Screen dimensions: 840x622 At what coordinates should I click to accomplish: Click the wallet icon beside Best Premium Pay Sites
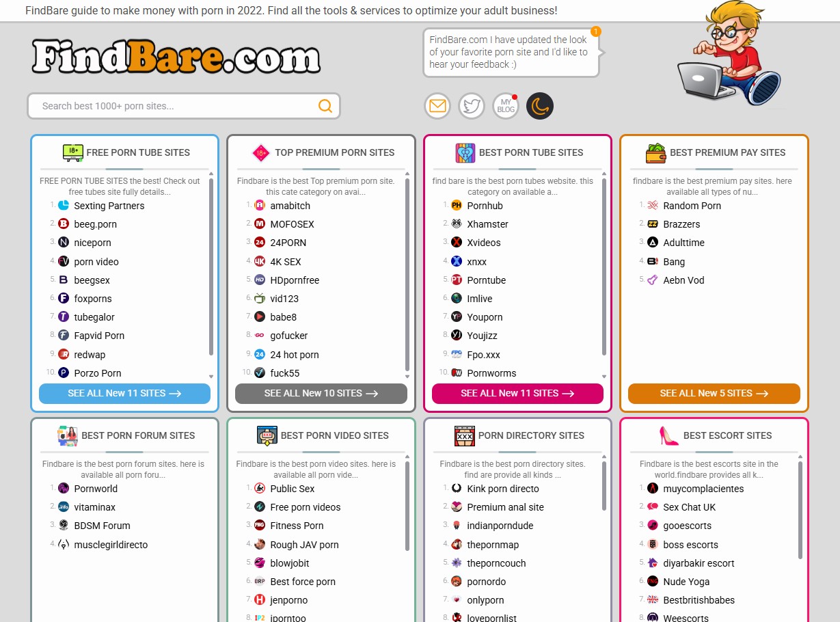pyautogui.click(x=655, y=152)
